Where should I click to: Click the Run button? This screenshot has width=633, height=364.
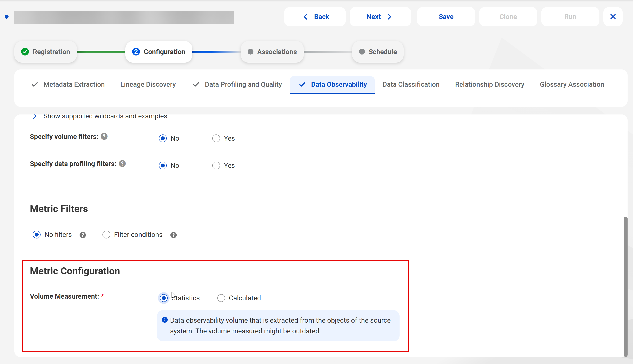(x=570, y=17)
